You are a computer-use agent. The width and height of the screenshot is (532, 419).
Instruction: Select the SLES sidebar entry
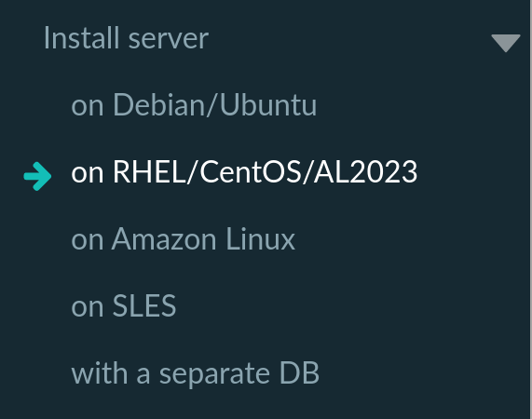click(x=124, y=305)
